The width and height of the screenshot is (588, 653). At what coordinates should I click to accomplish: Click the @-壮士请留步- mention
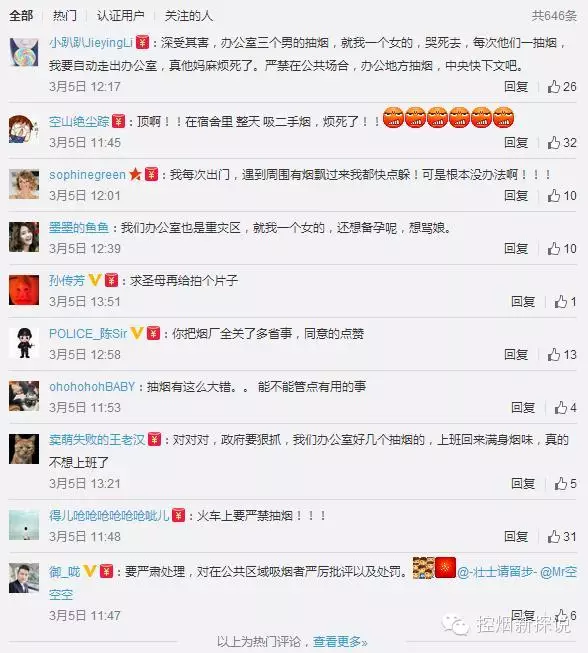pyautogui.click(x=496, y=572)
